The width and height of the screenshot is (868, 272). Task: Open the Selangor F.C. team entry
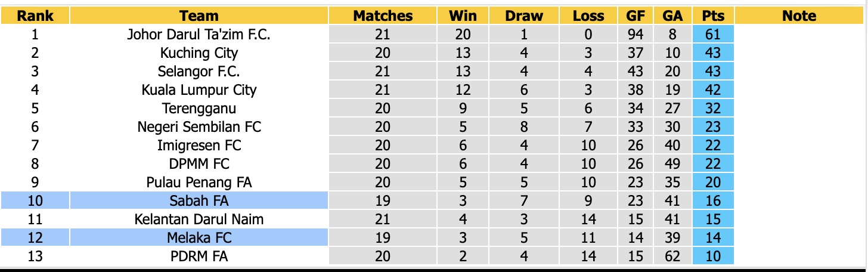click(x=199, y=72)
